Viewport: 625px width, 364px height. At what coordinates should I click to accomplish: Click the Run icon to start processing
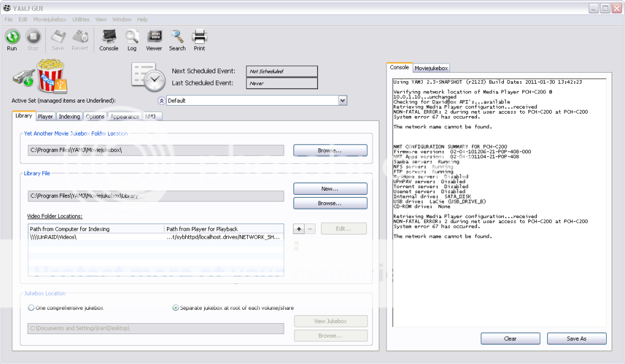[12, 38]
